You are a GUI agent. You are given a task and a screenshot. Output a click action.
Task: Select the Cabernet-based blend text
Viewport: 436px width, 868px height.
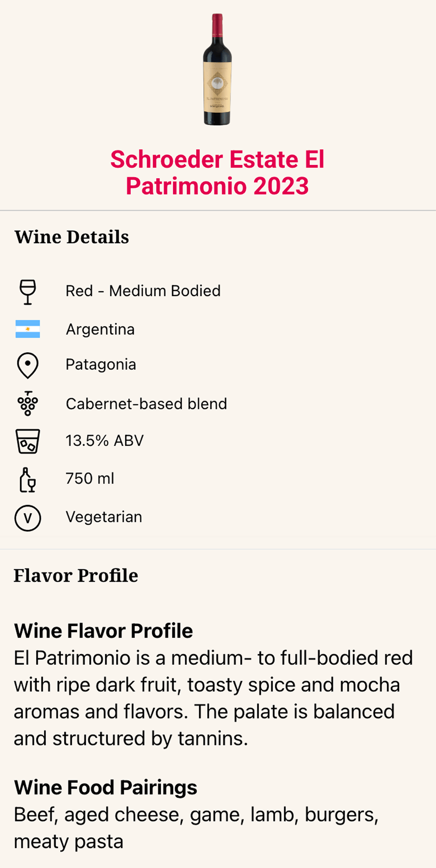point(146,404)
